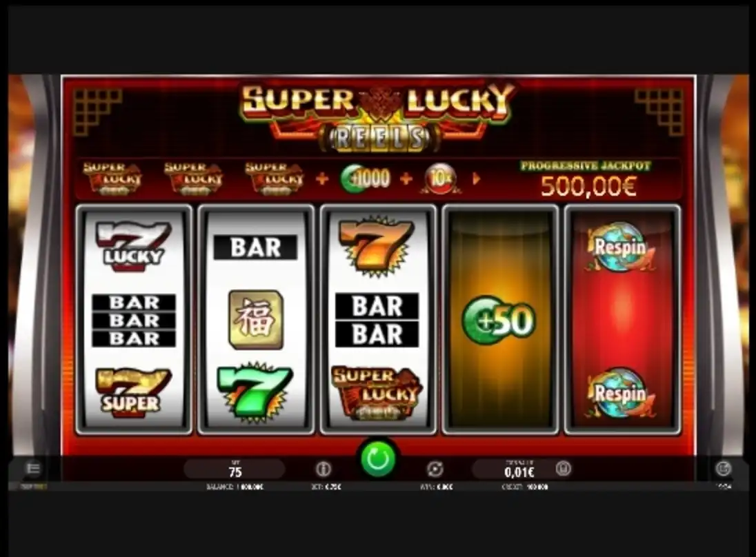
Task: Click the green +1000 coin in banner
Action: (365, 179)
